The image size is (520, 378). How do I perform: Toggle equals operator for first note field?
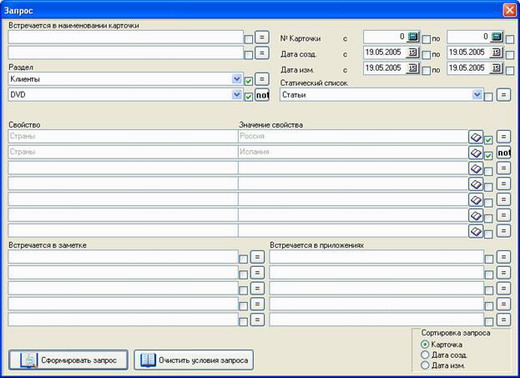(257, 257)
